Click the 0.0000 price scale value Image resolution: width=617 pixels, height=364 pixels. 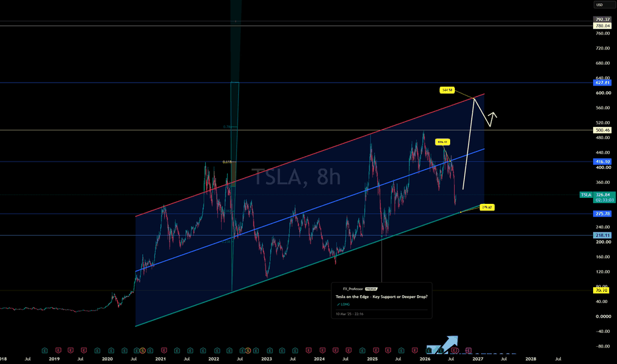pyautogui.click(x=603, y=316)
